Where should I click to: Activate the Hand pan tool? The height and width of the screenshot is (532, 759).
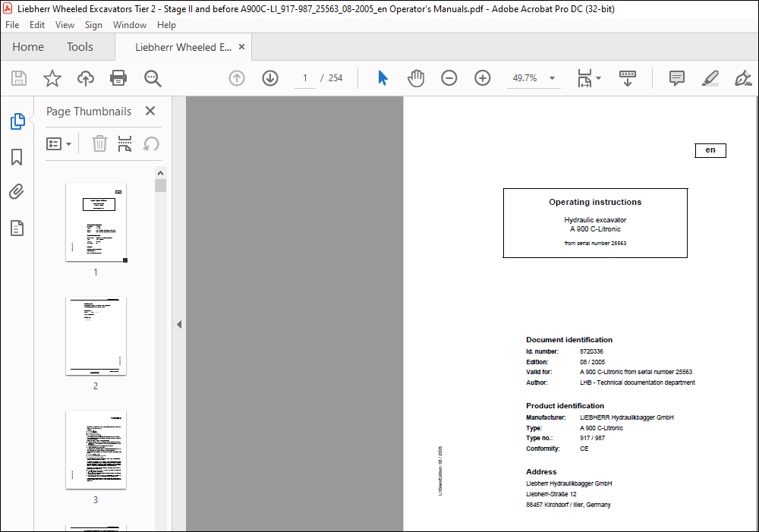416,78
